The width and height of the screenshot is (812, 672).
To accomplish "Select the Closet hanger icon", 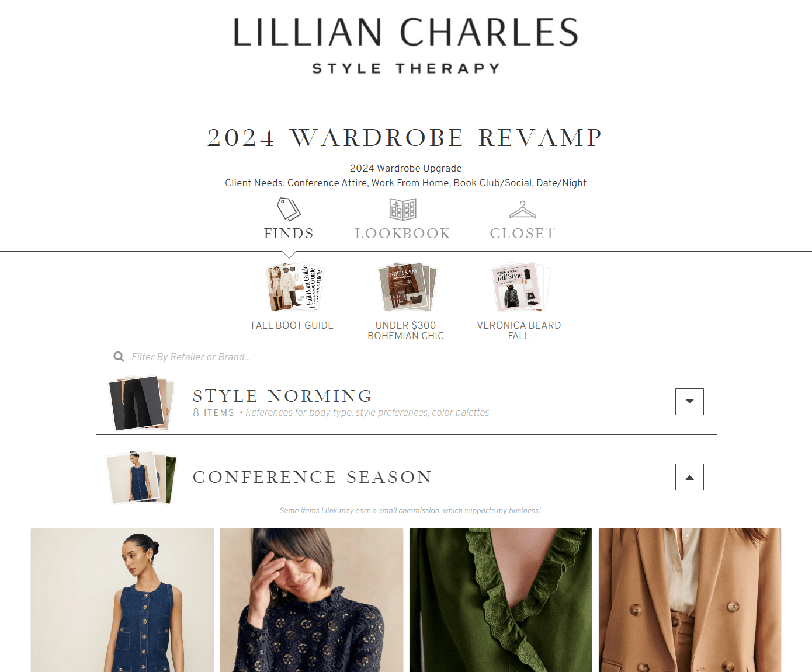I will tap(522, 210).
